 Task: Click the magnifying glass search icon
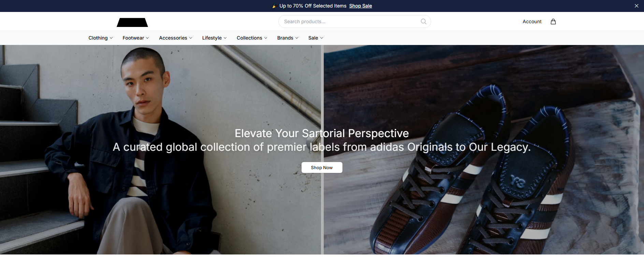[424, 21]
